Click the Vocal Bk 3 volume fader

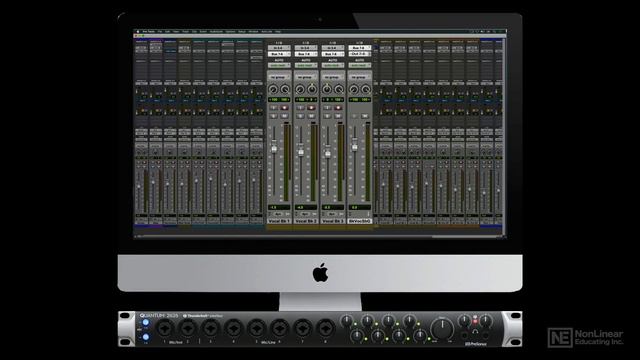pyautogui.click(x=328, y=153)
